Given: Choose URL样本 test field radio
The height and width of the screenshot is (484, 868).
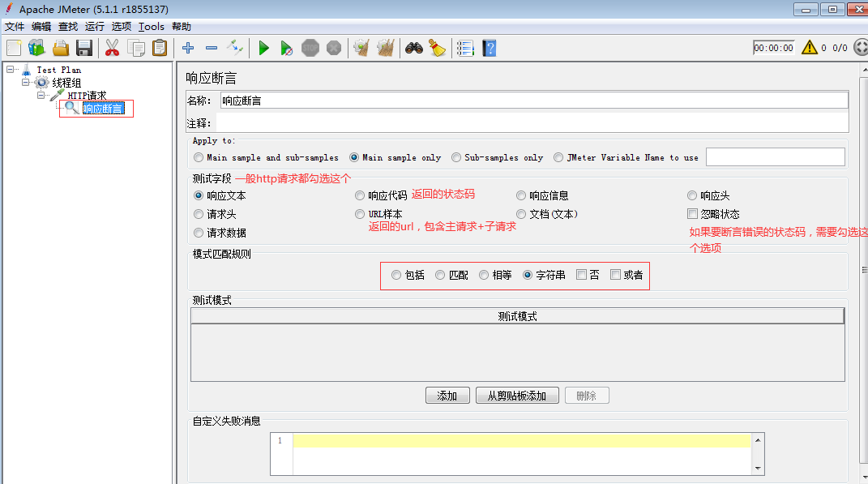Looking at the screenshot, I should 360,214.
